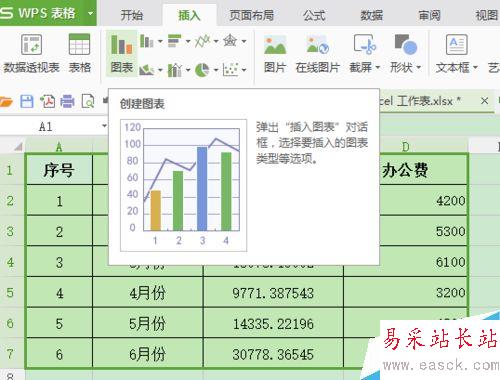This screenshot has height=380, width=500.
Task: Expand column chart type dropdown arrow
Action: tap(160, 41)
